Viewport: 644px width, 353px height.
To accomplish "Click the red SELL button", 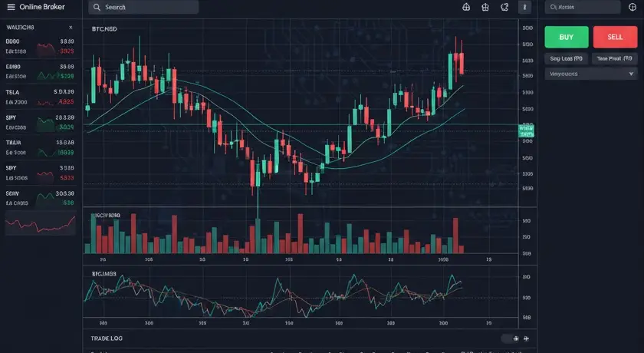I will [x=615, y=37].
